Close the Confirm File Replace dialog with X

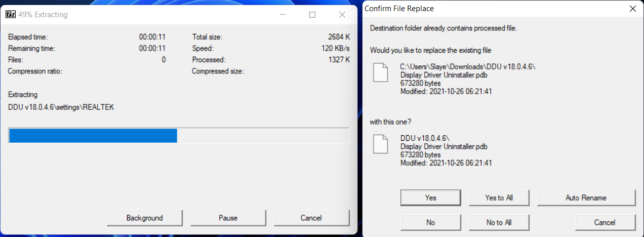(632, 9)
